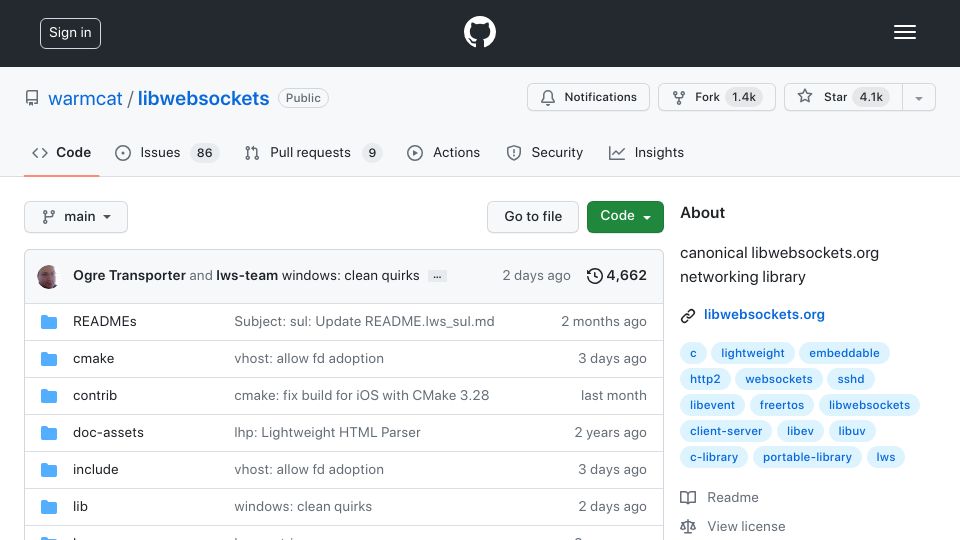Open the star lists dropdown arrow
Viewport: 960px width, 540px height.
pyautogui.click(x=918, y=97)
